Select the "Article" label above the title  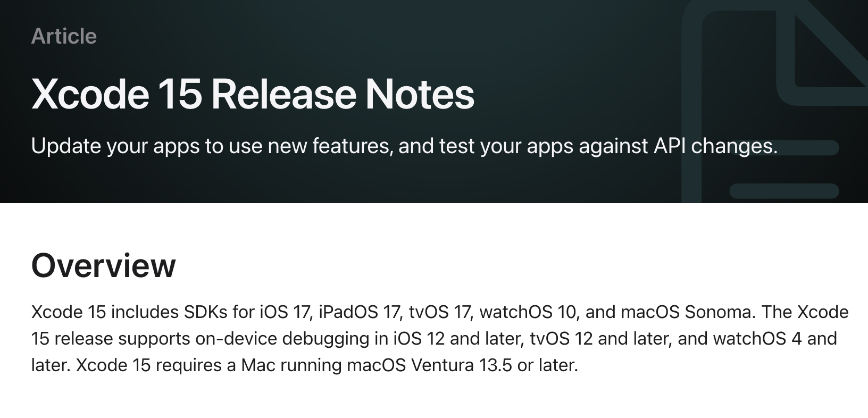(x=64, y=36)
